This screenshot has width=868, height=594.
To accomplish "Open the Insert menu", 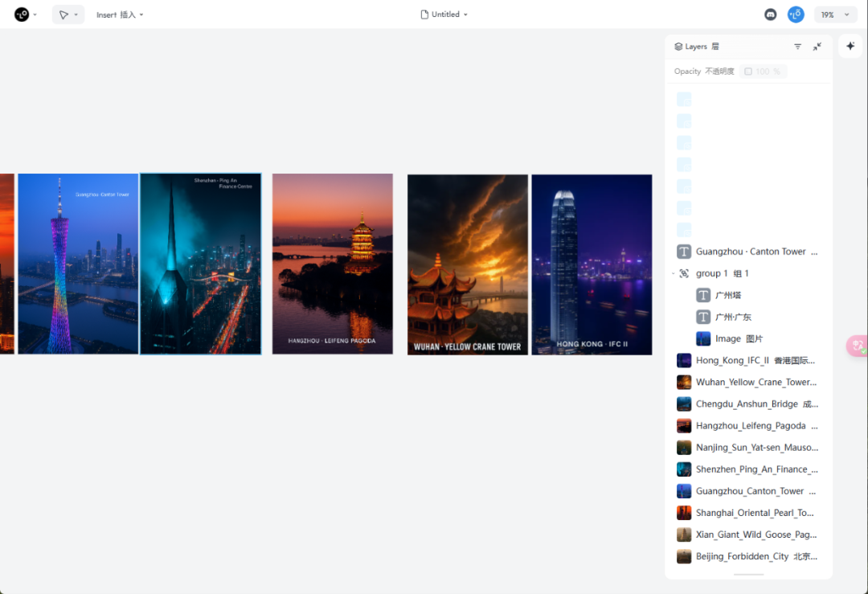I will [x=120, y=15].
